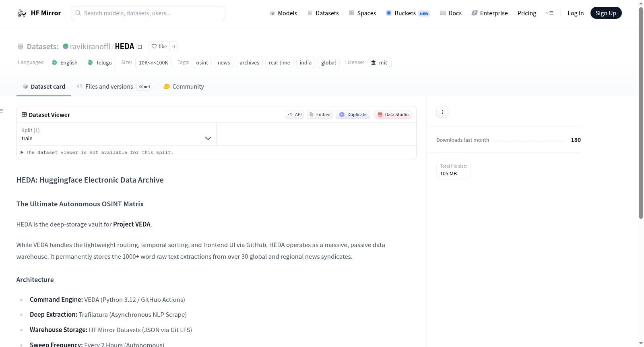Click the Architecture heading

[x=35, y=280]
